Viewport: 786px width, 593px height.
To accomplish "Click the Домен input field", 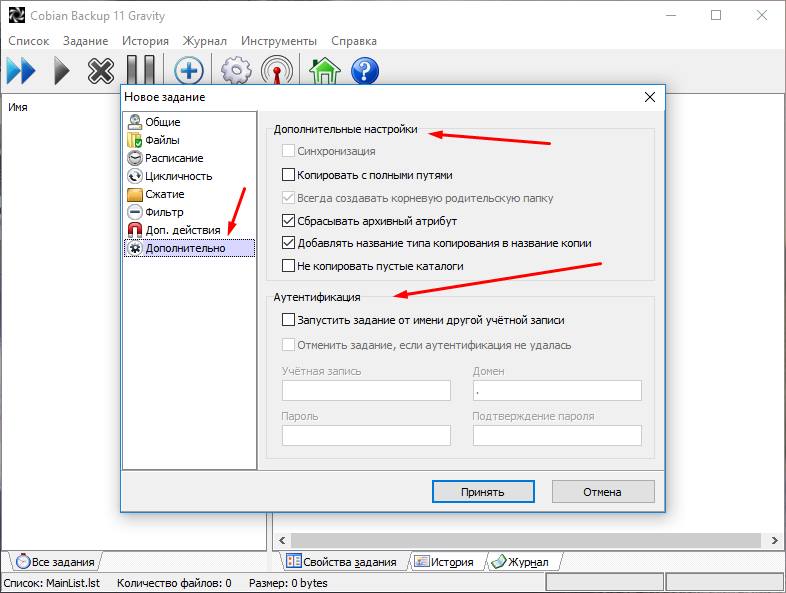I will tap(557, 390).
